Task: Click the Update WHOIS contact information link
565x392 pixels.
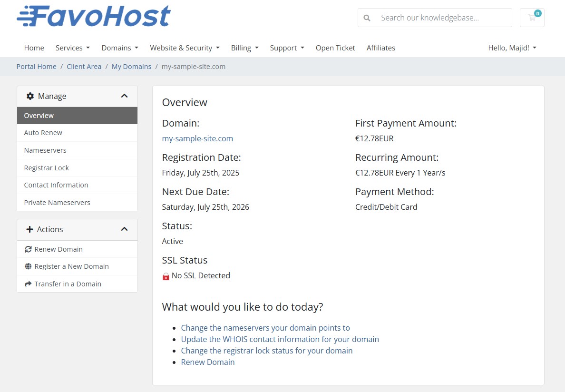Action: point(280,339)
